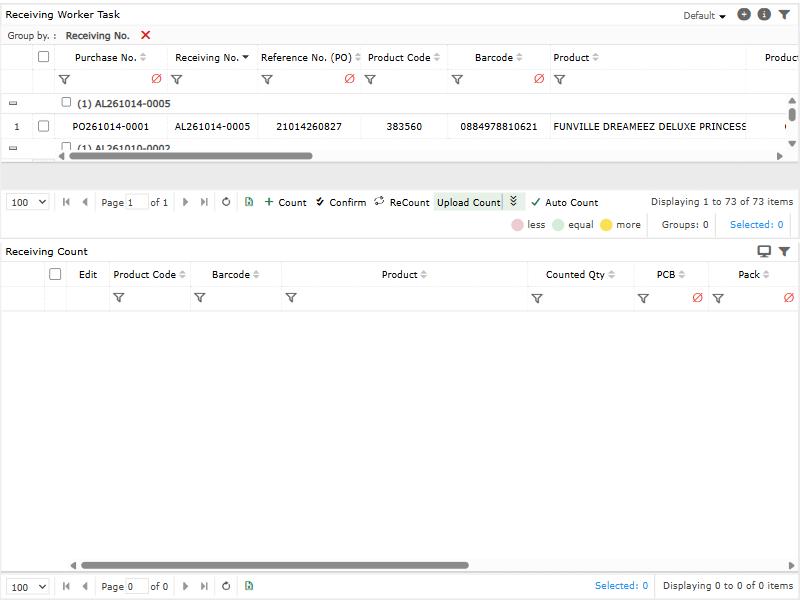This screenshot has height=600, width=800.
Task: Open the Reference No. (PO) filter icon
Action: point(267,80)
